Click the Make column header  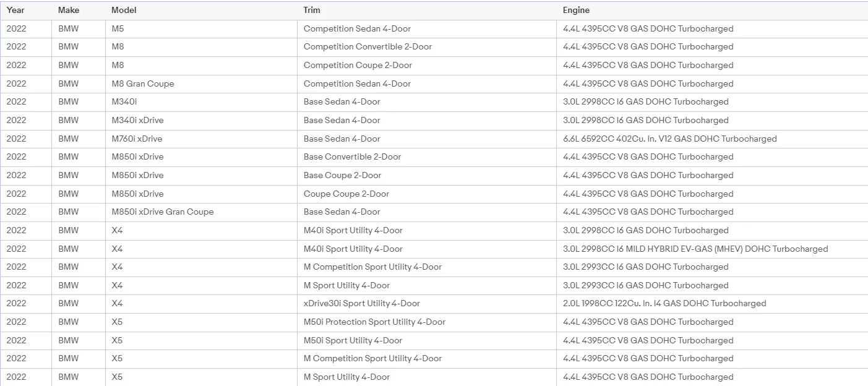coord(79,11)
